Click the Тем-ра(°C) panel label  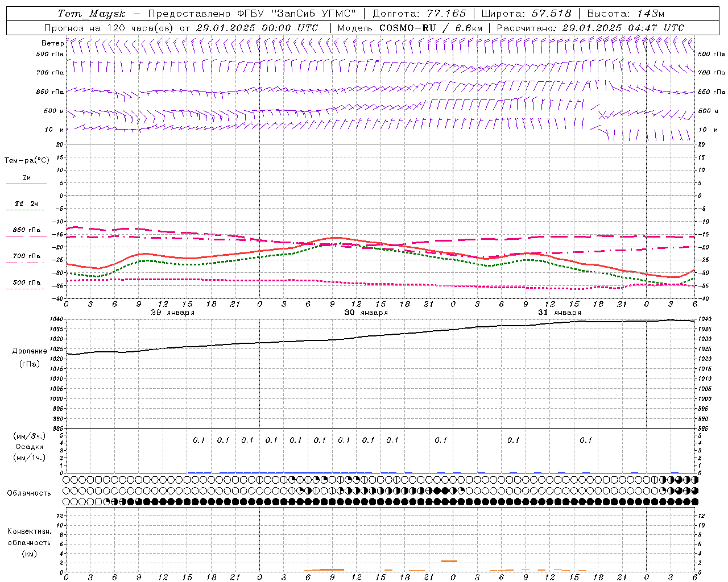click(27, 161)
